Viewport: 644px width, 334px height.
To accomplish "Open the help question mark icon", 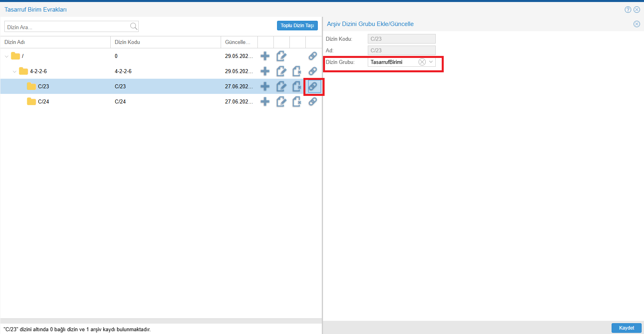I will click(628, 10).
